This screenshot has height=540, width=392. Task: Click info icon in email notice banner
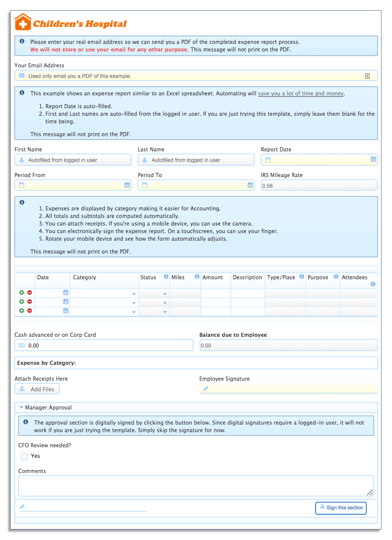click(22, 41)
